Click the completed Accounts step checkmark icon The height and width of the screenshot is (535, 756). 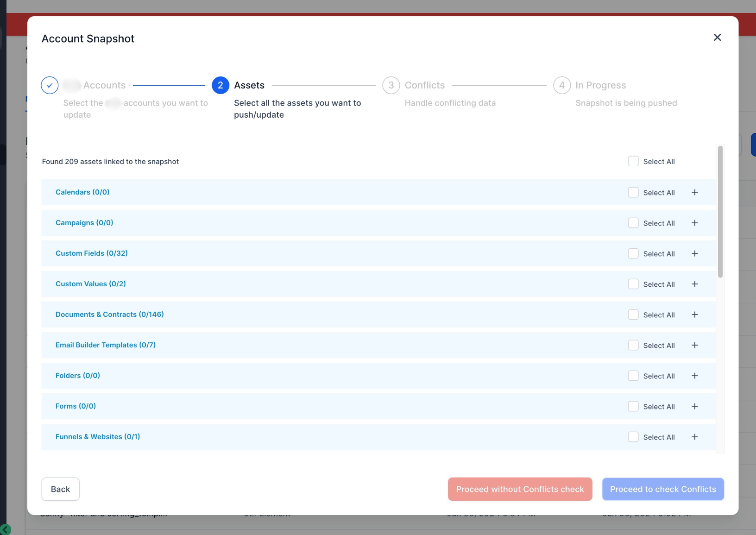(50, 85)
